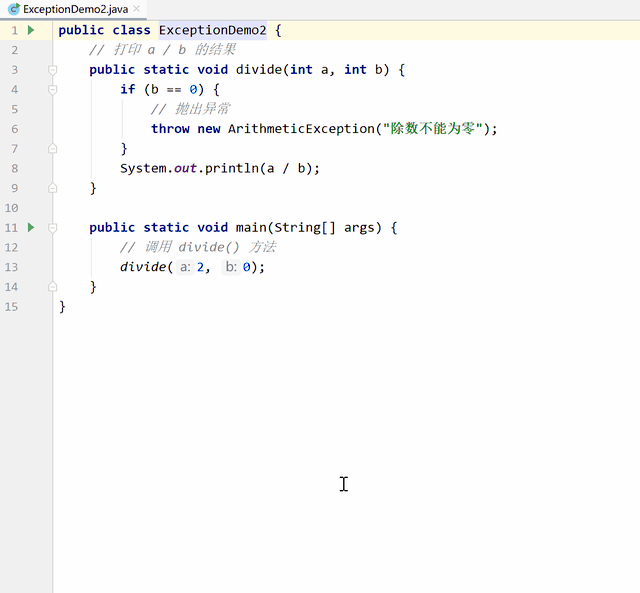
Task: Click the divide method name in declaration
Action: tap(259, 70)
